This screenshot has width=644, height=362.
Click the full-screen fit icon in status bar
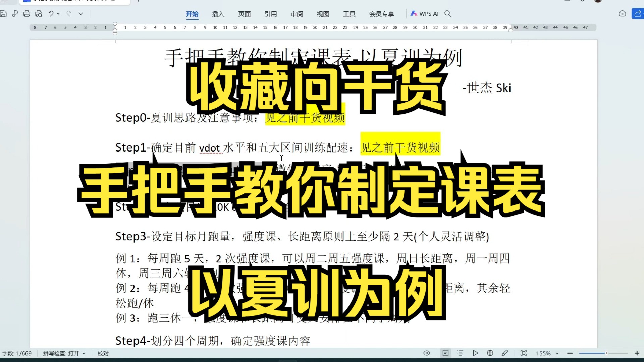point(524,353)
